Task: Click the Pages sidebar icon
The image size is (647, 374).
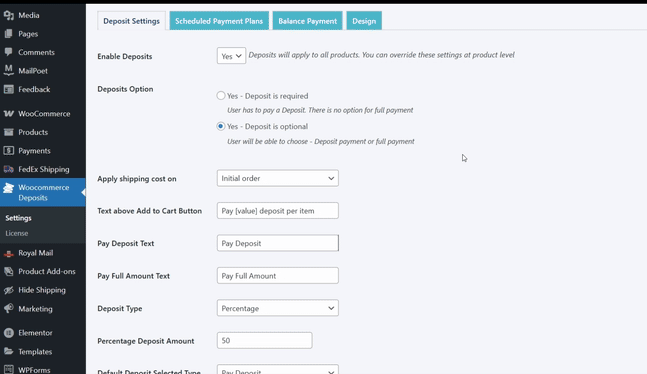Action: coord(9,34)
